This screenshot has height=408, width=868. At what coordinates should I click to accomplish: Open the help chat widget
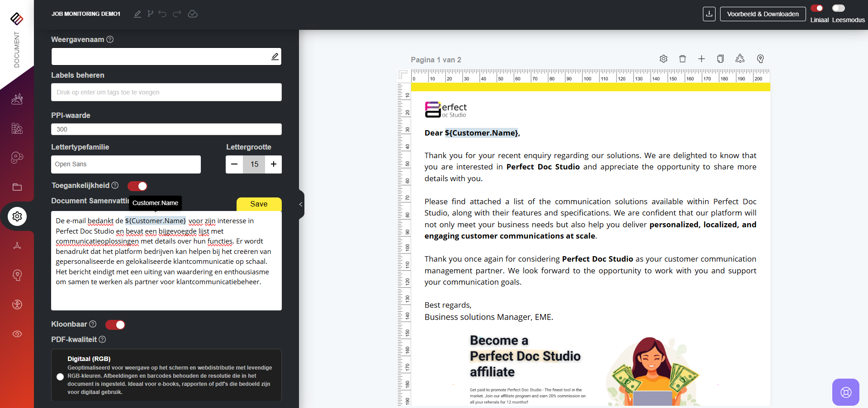tap(845, 392)
